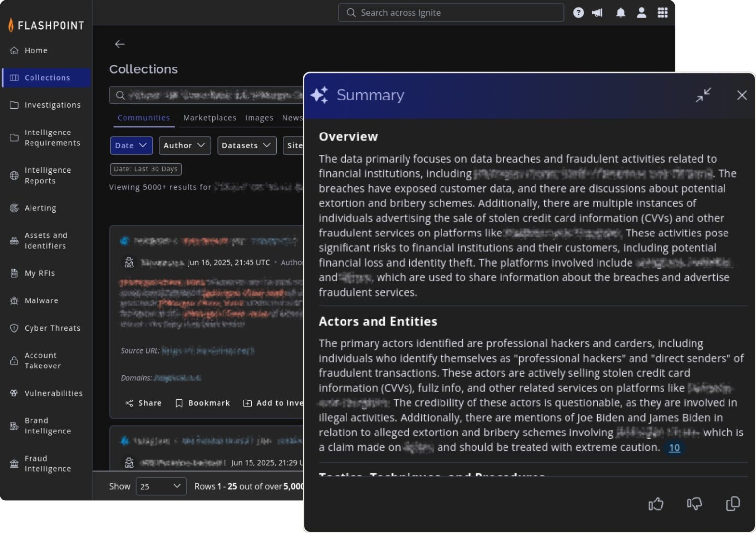
Task: Give a thumbs up to the Summary
Action: pyautogui.click(x=656, y=504)
